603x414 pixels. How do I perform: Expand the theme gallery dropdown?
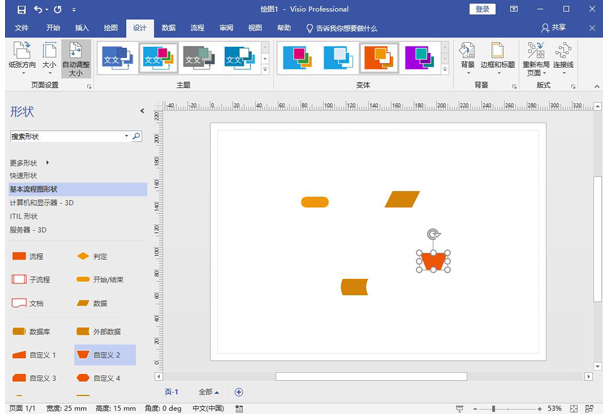tap(265, 70)
